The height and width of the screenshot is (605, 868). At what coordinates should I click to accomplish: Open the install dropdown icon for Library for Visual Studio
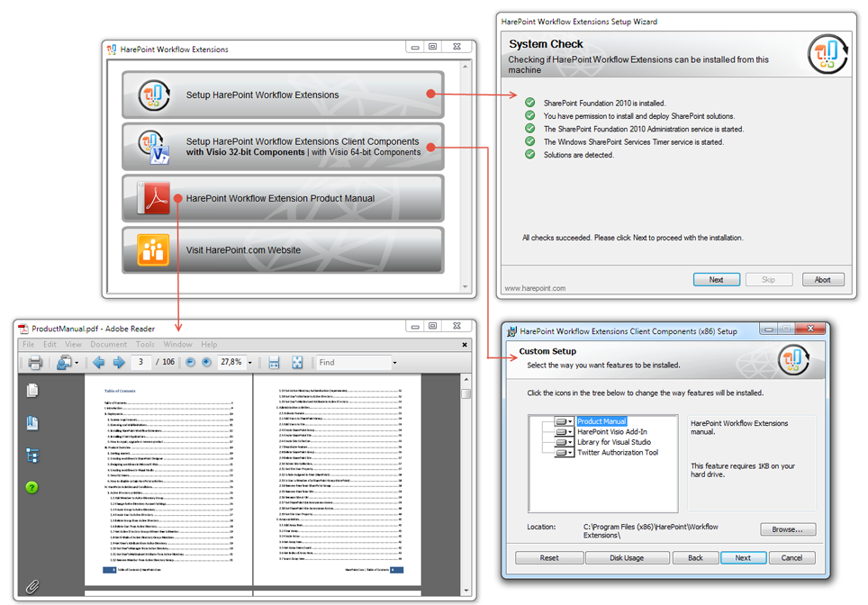pyautogui.click(x=564, y=442)
